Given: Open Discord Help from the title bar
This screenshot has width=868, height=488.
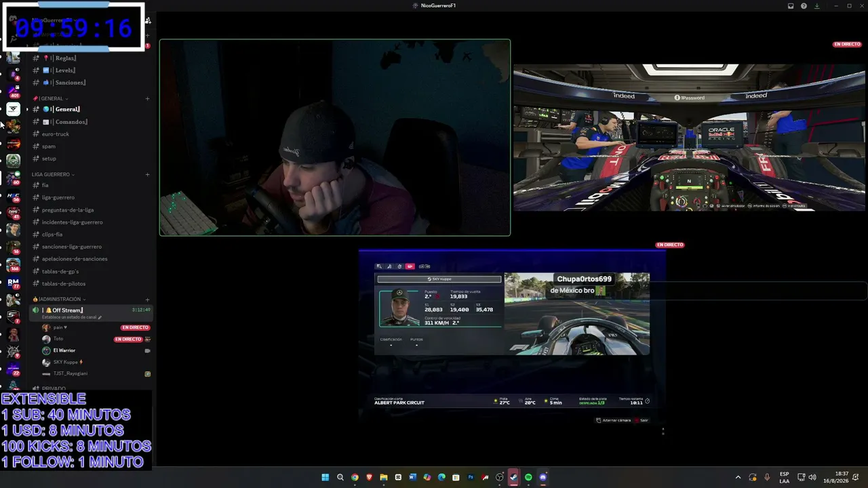Looking at the screenshot, I should pos(804,6).
